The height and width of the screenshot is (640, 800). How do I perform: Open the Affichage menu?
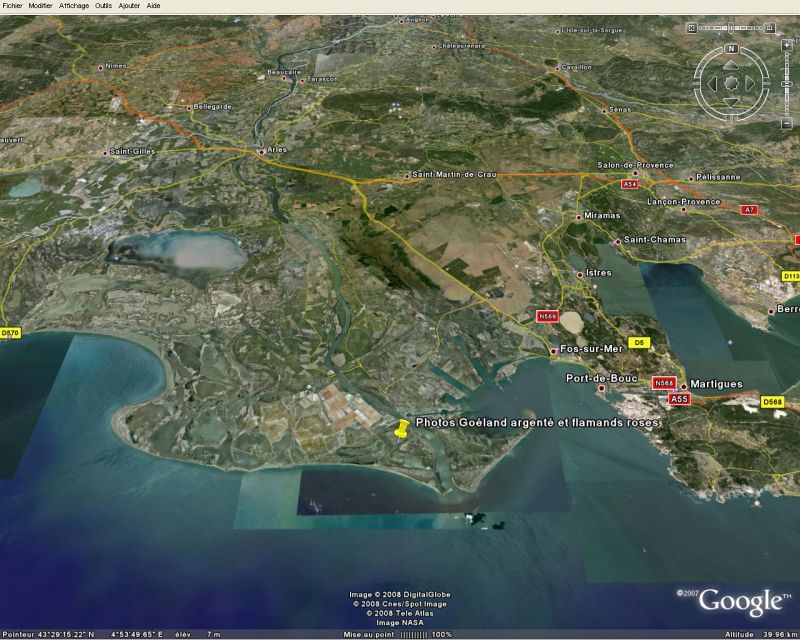[x=74, y=6]
